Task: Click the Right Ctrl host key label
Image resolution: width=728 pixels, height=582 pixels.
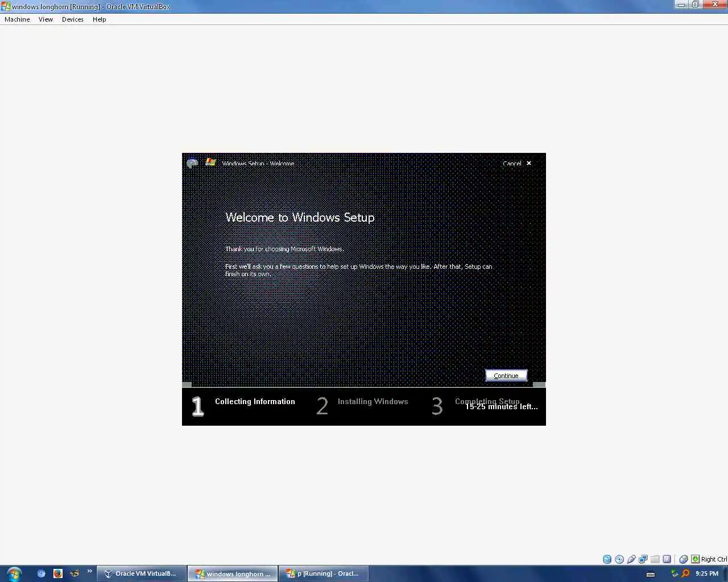Action: (x=714, y=559)
